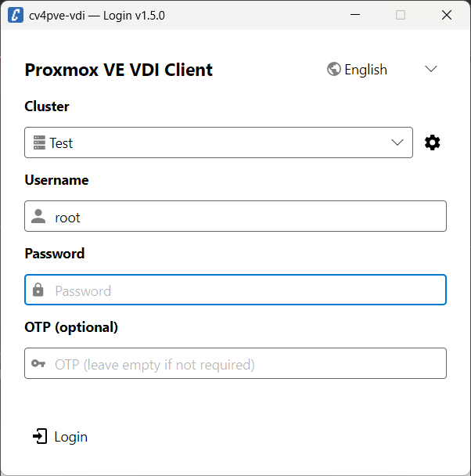Image resolution: width=471 pixels, height=476 pixels.
Task: Focus the Password input field
Action: [x=235, y=290]
